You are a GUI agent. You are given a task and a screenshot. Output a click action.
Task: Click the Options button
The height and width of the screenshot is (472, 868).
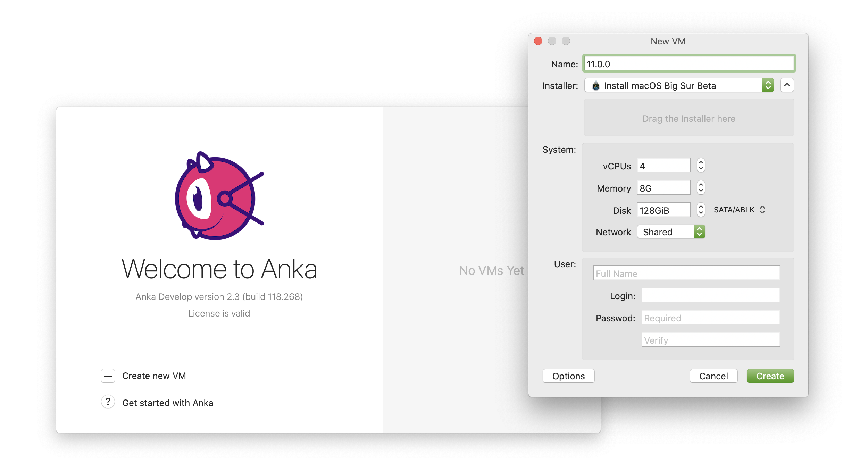click(568, 376)
